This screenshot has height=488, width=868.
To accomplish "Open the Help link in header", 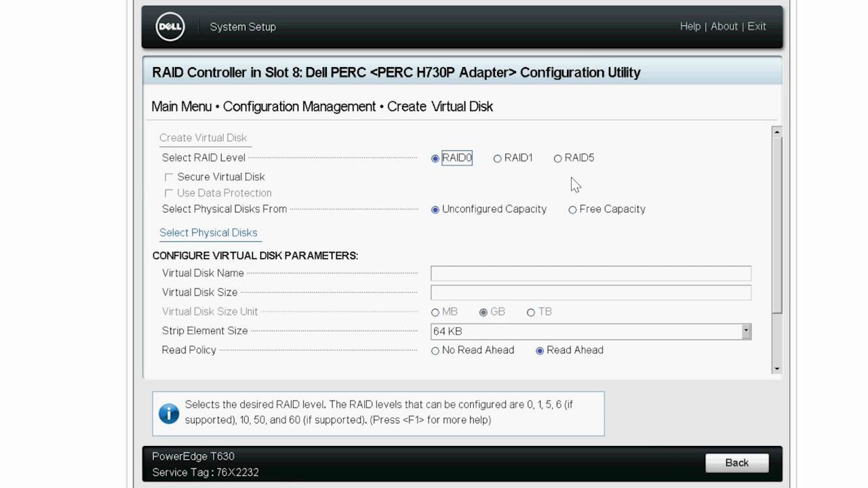I will tap(690, 26).
